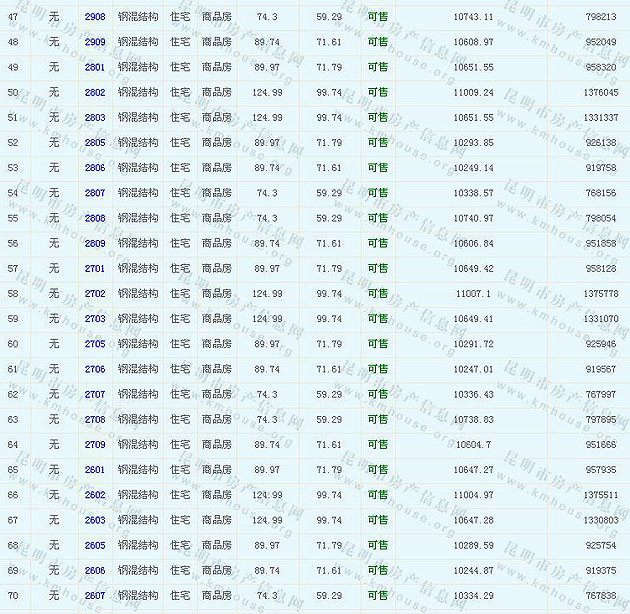630x614 pixels.
Task: Select room 2802 link
Action: point(95,93)
